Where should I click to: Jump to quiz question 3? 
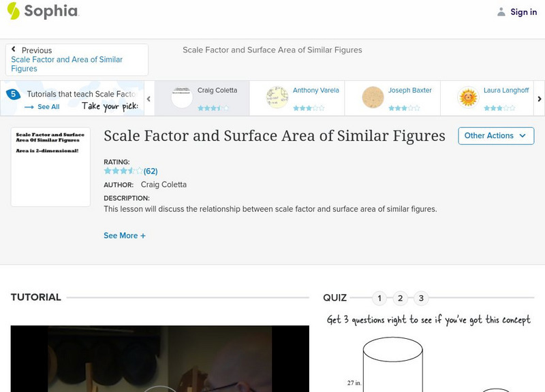(421, 298)
